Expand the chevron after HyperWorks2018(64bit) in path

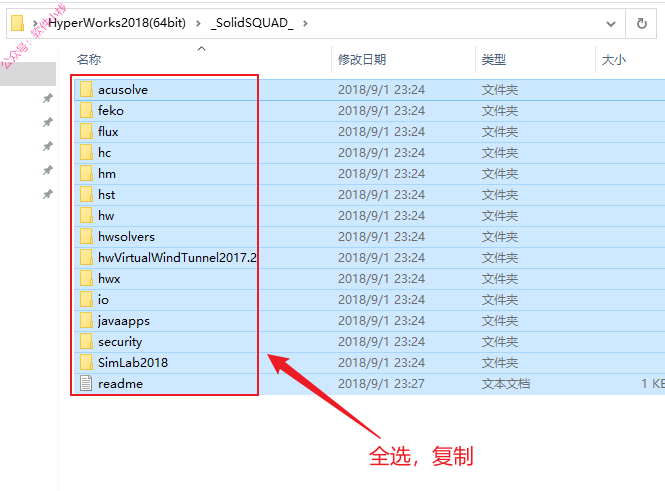point(198,23)
